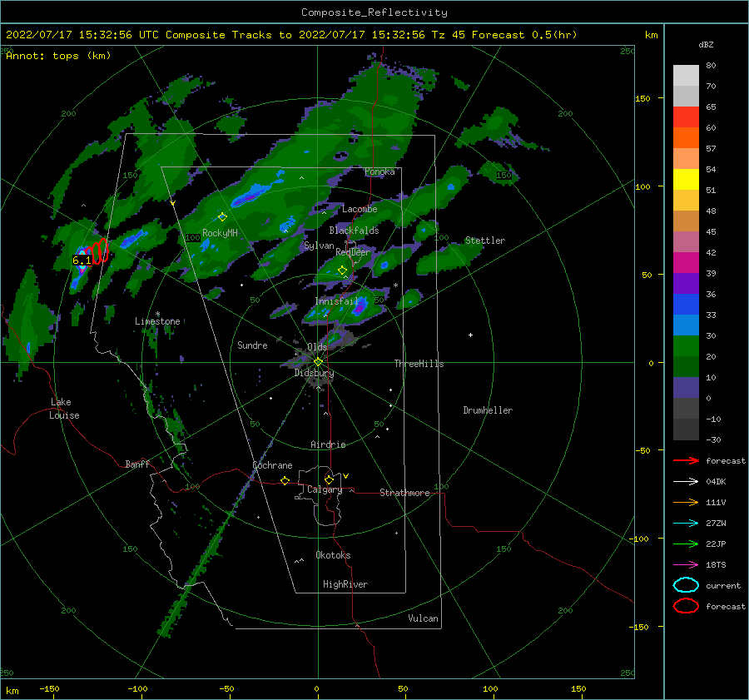
Task: Click the red forecast arrow legend icon
Action: (x=686, y=460)
